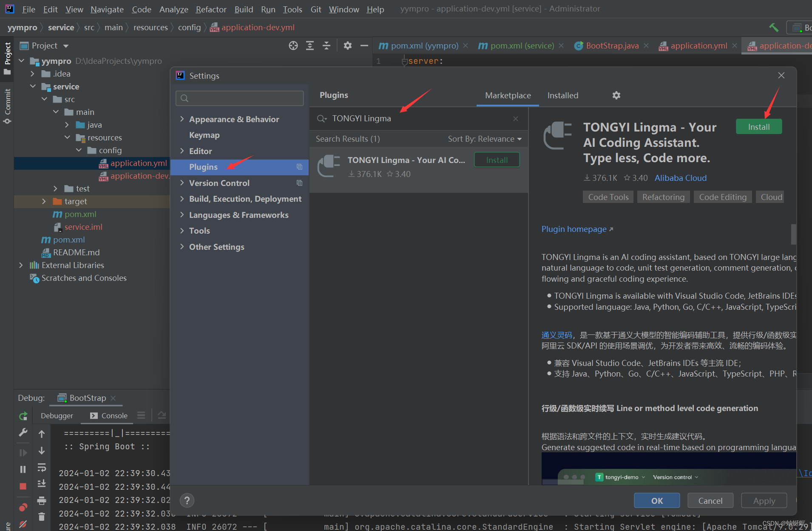Rerun BootStrap debug session
This screenshot has width=812, height=531.
(x=23, y=416)
